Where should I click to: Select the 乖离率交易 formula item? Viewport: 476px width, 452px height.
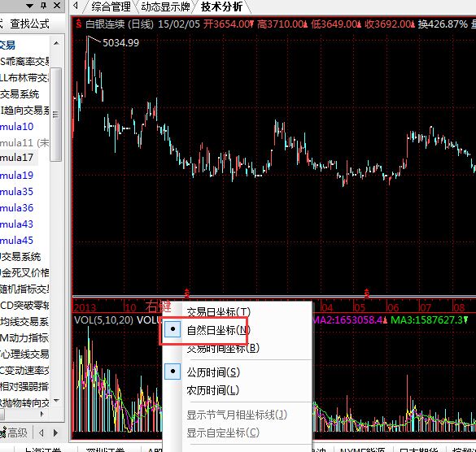pyautogui.click(x=24, y=62)
